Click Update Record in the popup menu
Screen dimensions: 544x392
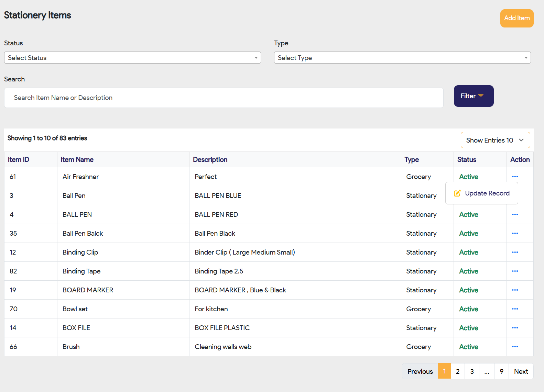pyautogui.click(x=482, y=193)
